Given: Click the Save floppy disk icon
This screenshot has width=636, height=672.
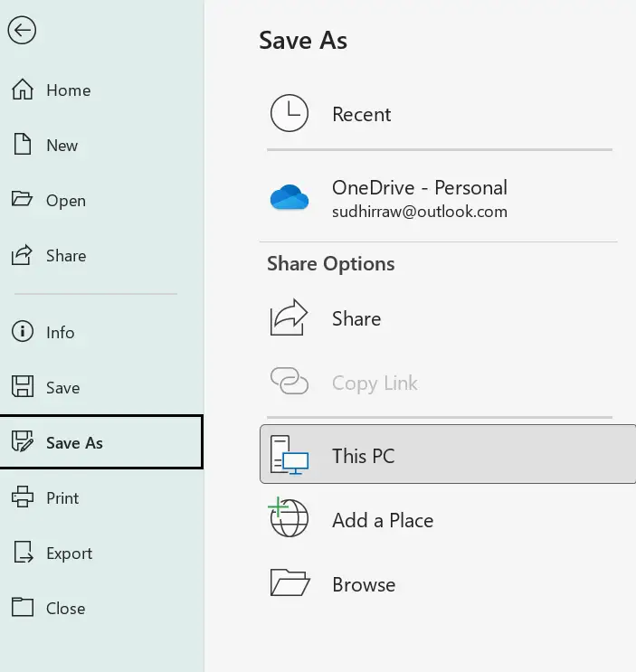Looking at the screenshot, I should (x=22, y=388).
